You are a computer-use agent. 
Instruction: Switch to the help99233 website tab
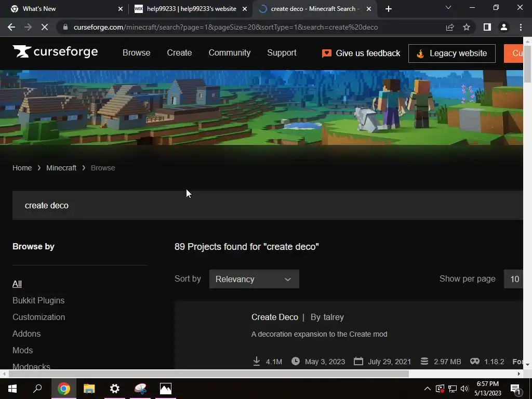[x=191, y=9]
